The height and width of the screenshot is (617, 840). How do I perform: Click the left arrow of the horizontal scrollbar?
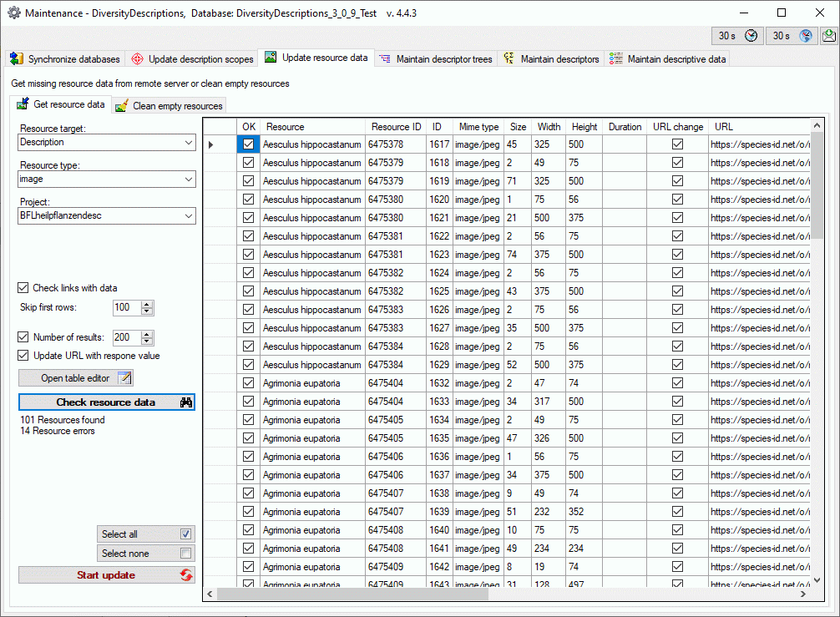(x=210, y=594)
